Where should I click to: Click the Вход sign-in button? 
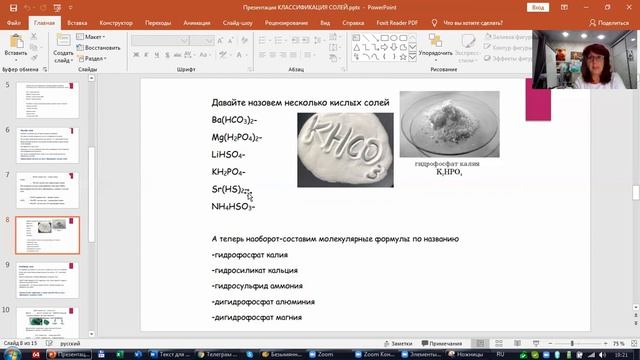[538, 7]
